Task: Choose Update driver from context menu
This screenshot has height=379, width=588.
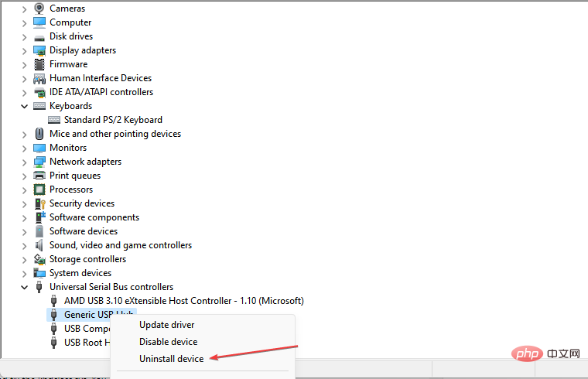Action: point(167,325)
